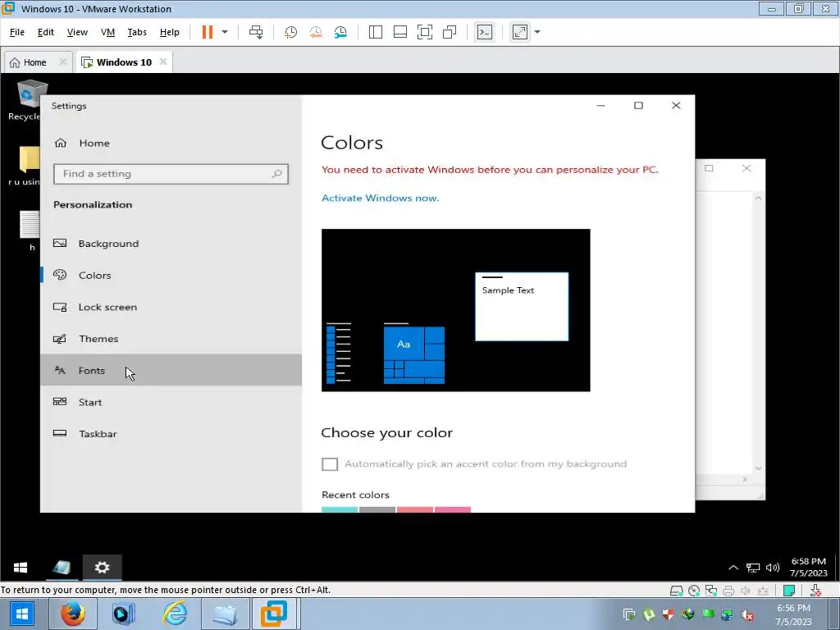Click the tilted window app in the guest taskbar
Viewport: 840px width, 630px height.
[62, 568]
